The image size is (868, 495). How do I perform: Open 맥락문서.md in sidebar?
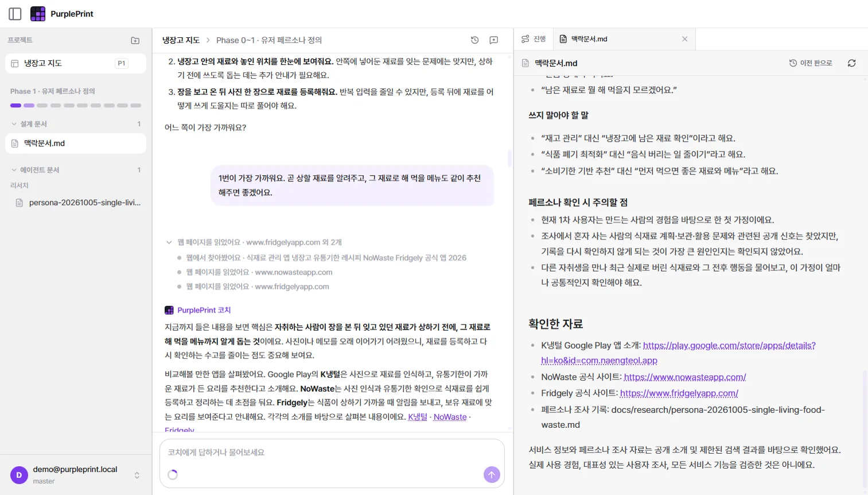point(76,144)
